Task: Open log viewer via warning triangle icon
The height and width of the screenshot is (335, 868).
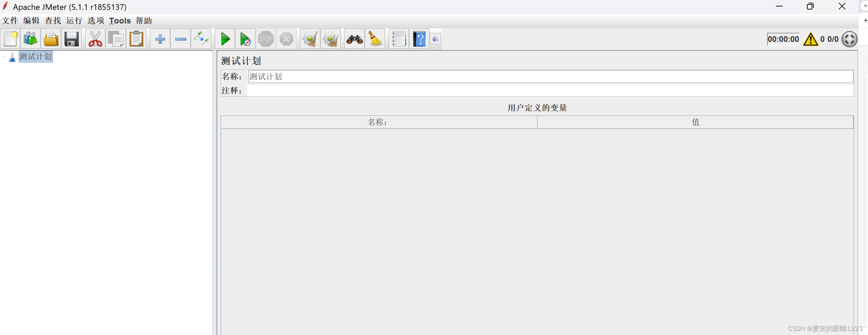Action: pyautogui.click(x=811, y=39)
